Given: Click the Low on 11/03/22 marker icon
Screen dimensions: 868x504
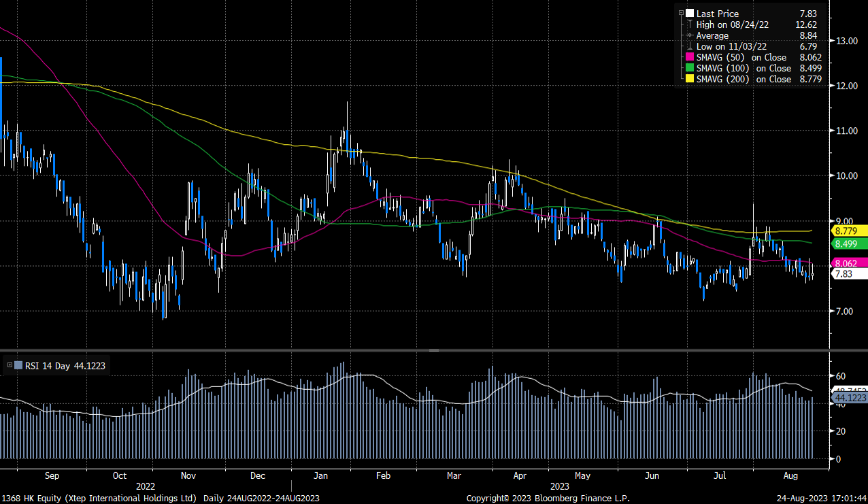Looking at the screenshot, I should tap(690, 47).
